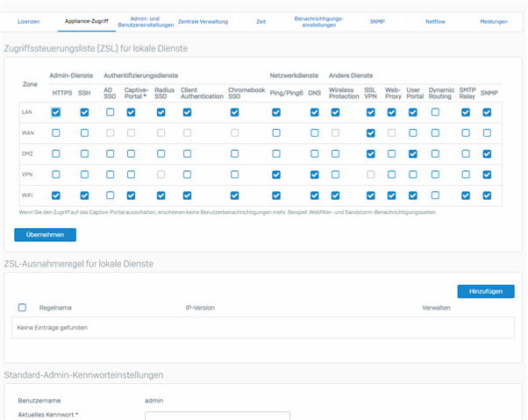Open the Zentrale Verwaltung tab
Viewport: 528px width, 420px height.
pyautogui.click(x=203, y=22)
